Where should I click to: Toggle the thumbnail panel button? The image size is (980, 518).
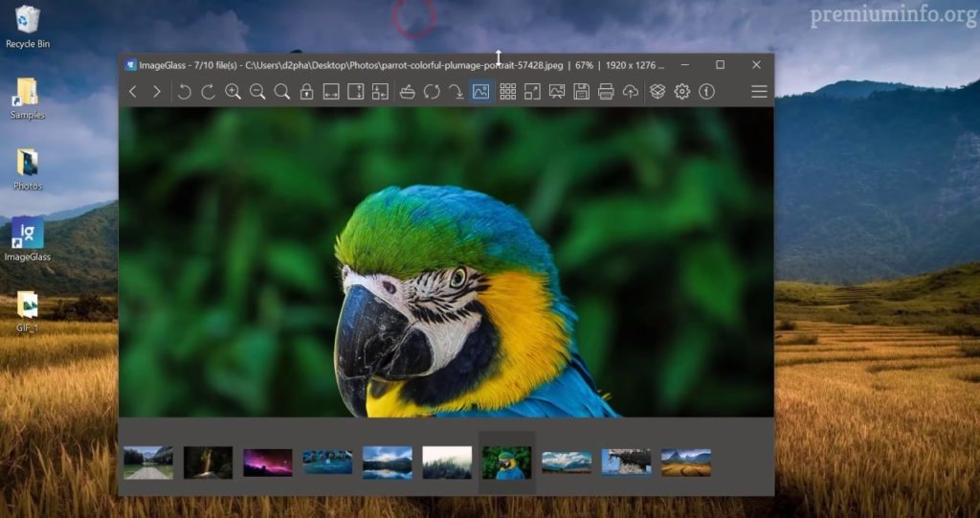click(480, 92)
